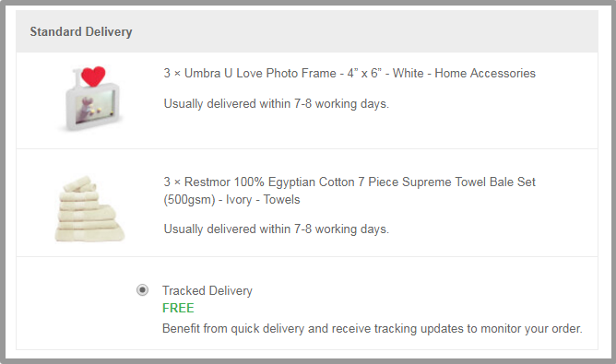Click the "3 ×" quantity before Umbra
The width and height of the screenshot is (616, 364).
[x=172, y=73]
